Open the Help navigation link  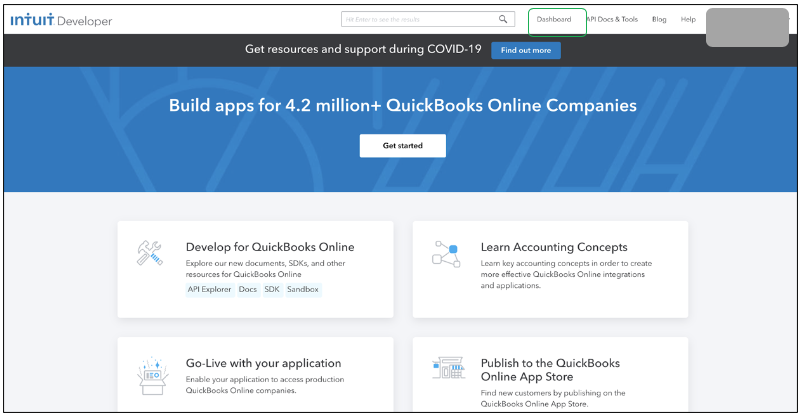point(688,19)
